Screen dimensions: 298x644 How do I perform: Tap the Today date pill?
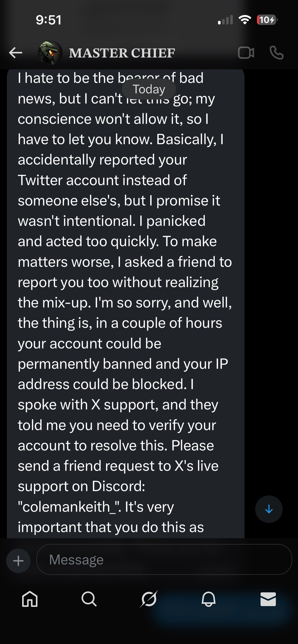pyautogui.click(x=149, y=89)
